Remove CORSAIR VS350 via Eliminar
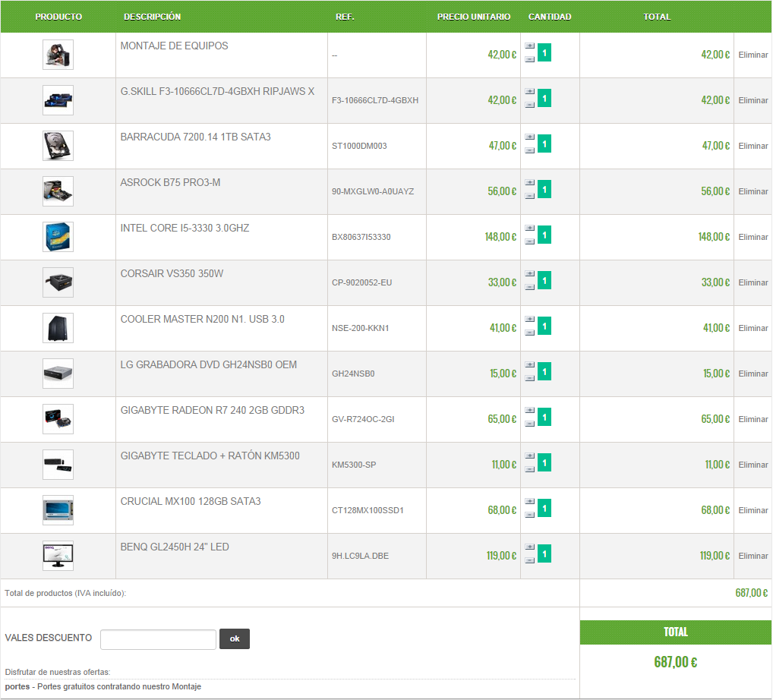Image resolution: width=773 pixels, height=700 pixels. click(x=752, y=282)
